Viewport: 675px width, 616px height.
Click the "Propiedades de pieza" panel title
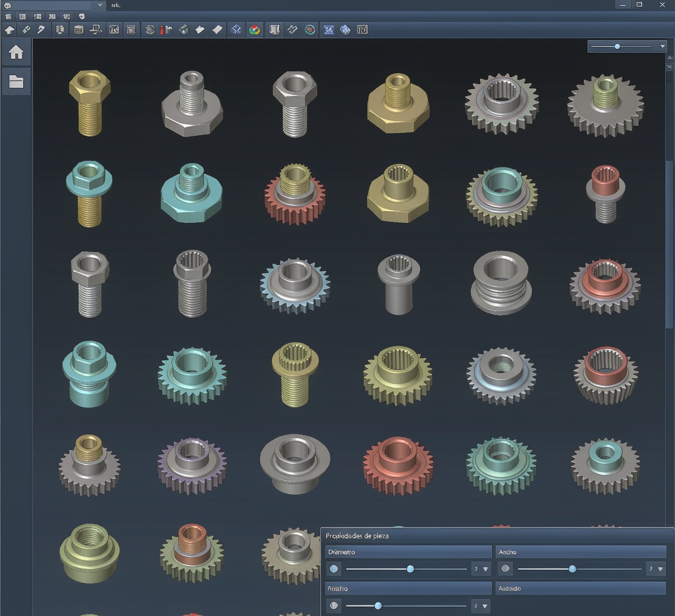pyautogui.click(x=357, y=536)
